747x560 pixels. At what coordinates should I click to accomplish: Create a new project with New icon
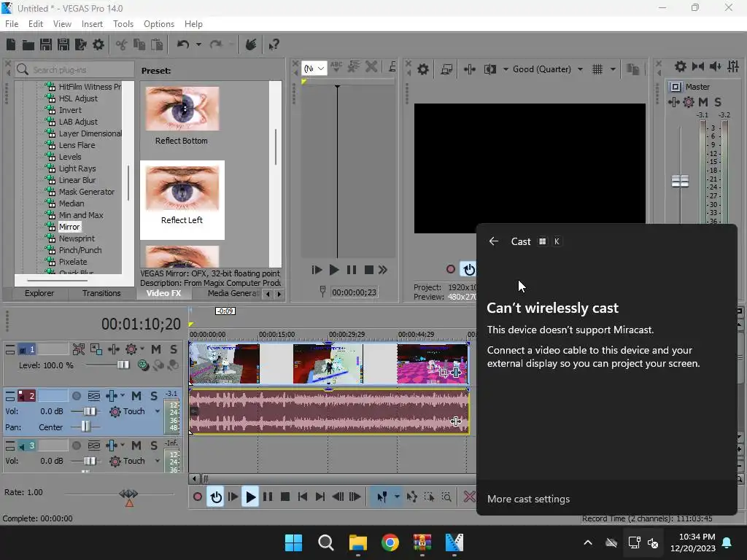[x=11, y=44]
